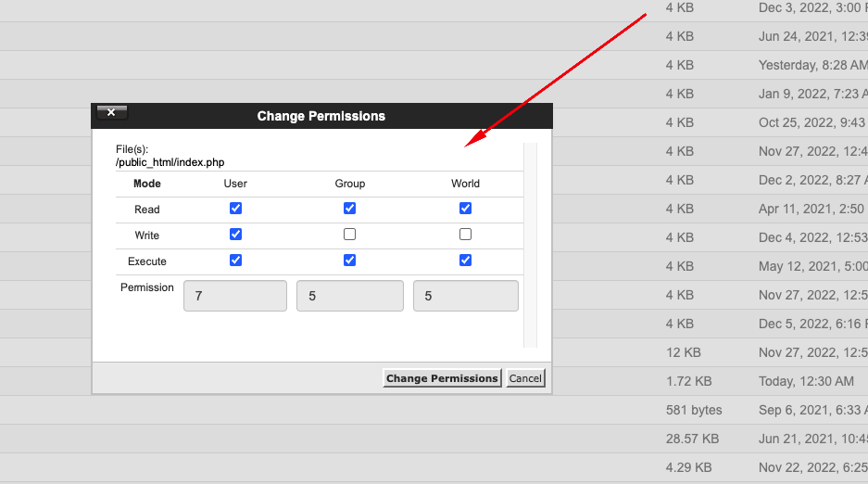Confirm with Change Permissions button
868x484 pixels.
point(442,378)
